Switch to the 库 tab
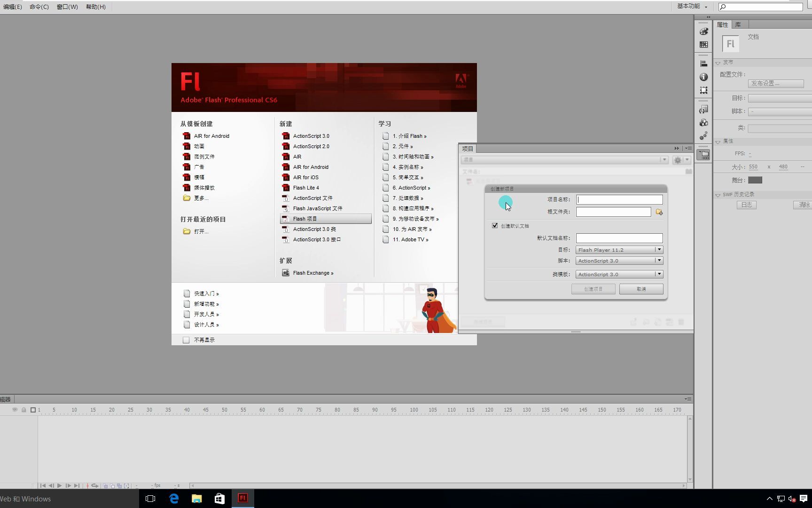 [738, 24]
